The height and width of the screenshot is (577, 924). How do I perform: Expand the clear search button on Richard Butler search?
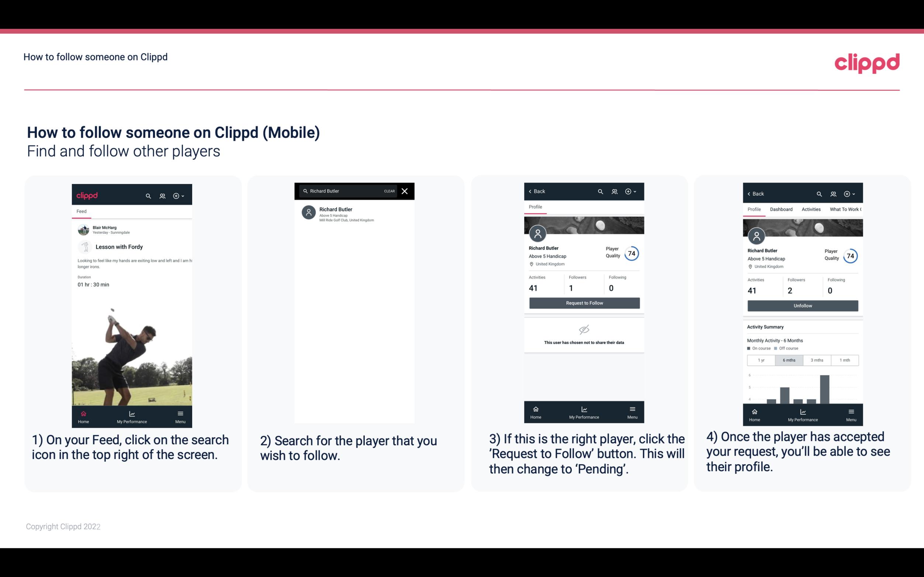(389, 191)
